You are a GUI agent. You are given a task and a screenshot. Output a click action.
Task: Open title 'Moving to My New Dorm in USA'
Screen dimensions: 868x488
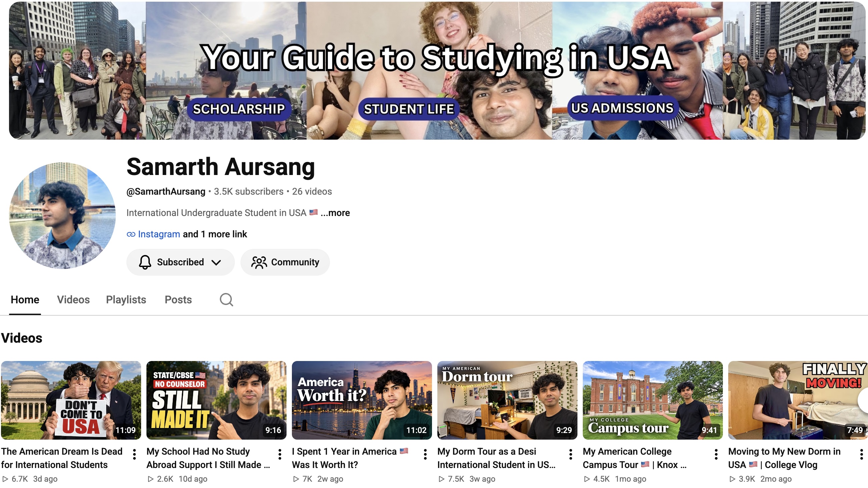pos(784,458)
